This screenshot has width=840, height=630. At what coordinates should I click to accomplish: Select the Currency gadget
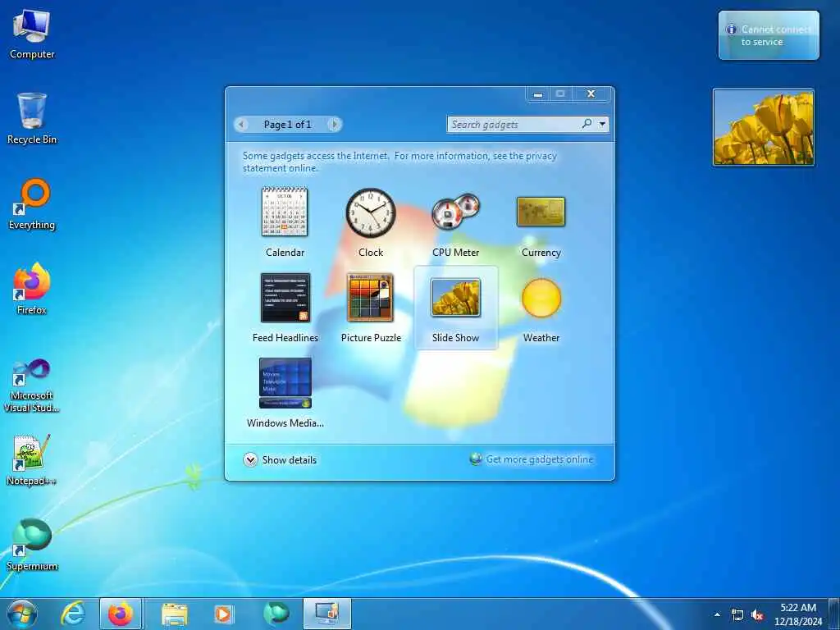[x=541, y=222]
